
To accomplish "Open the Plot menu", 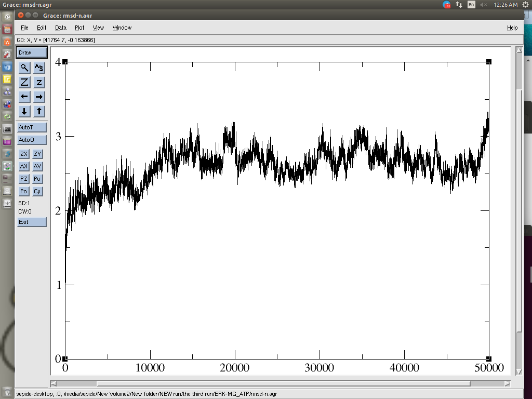I will (79, 28).
